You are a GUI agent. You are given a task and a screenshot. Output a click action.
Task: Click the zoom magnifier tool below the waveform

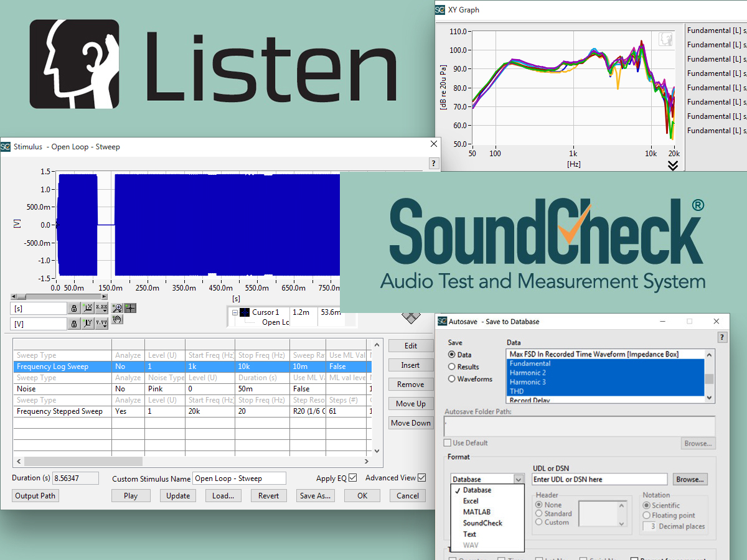coord(116,308)
